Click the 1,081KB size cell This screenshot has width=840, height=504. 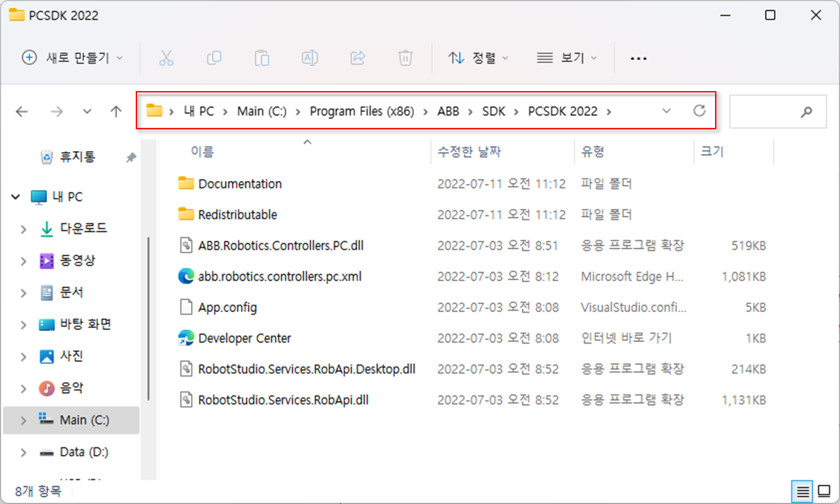pyautogui.click(x=744, y=277)
